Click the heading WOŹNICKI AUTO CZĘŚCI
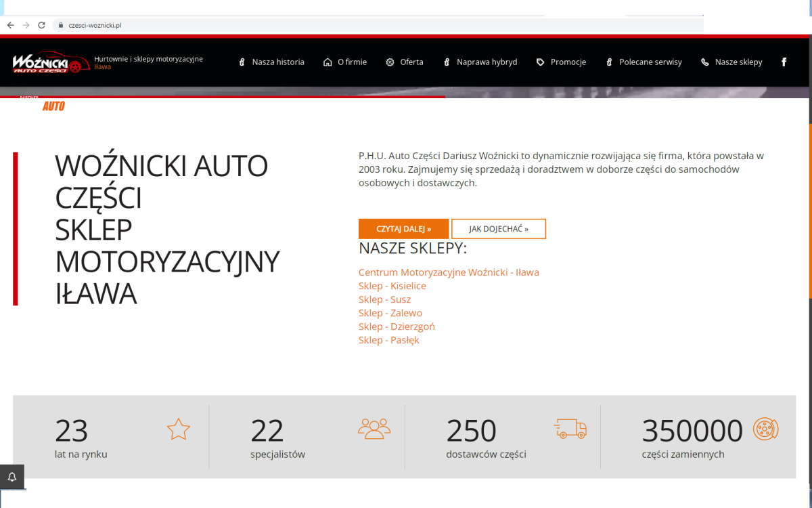Screen dimensions: 812x508 coord(162,182)
